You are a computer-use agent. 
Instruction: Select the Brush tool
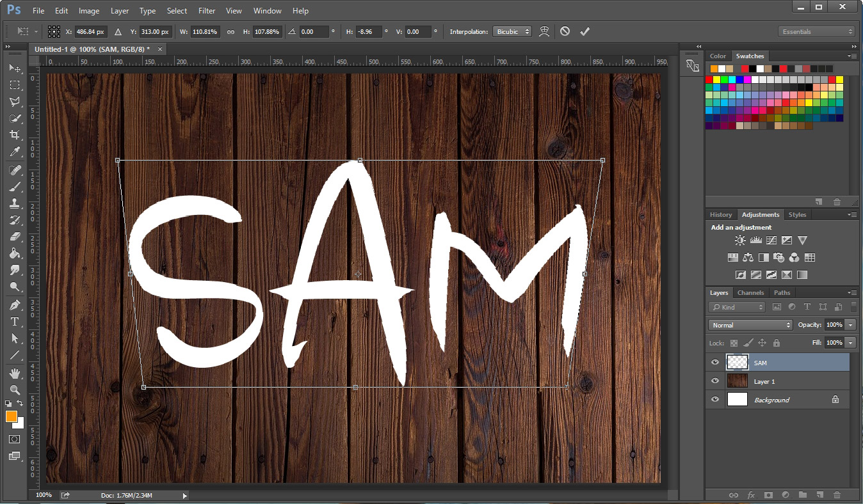point(14,187)
